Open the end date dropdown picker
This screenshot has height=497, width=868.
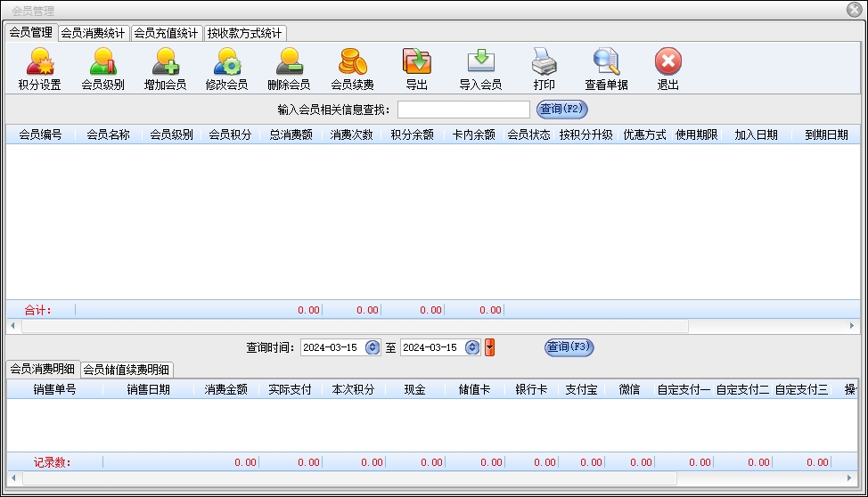[472, 347]
